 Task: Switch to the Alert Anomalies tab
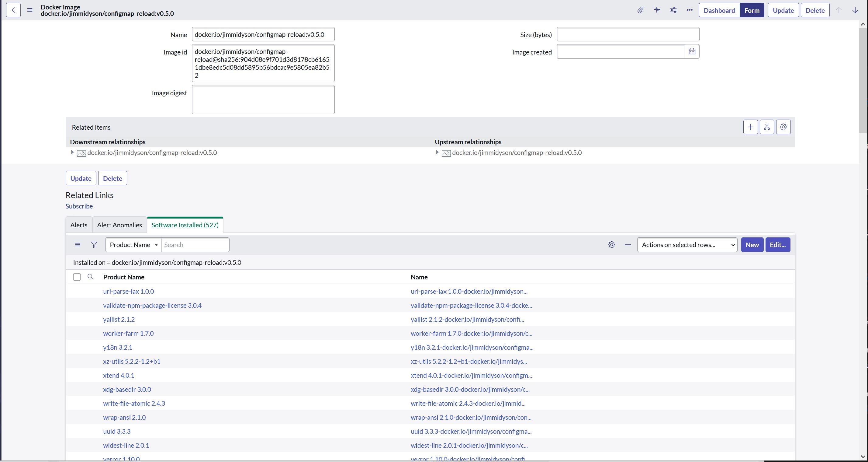(119, 225)
